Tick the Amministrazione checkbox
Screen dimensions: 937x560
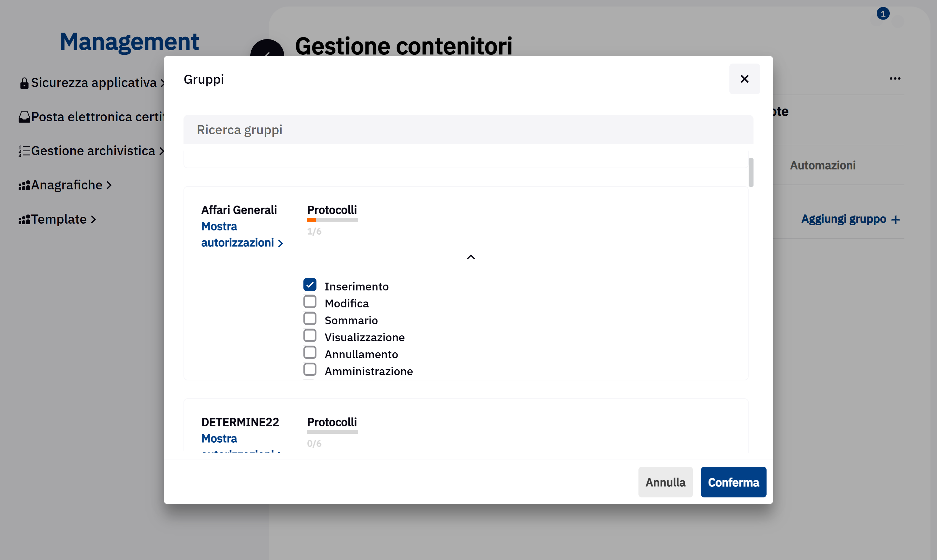310,369
